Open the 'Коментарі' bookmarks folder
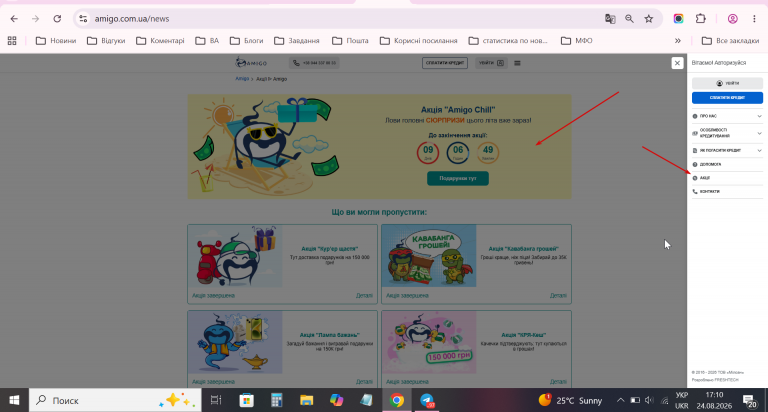The height and width of the screenshot is (412, 768). tap(160, 41)
